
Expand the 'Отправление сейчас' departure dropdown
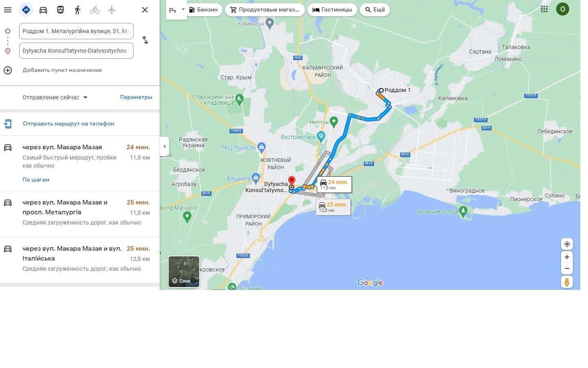pyautogui.click(x=55, y=97)
